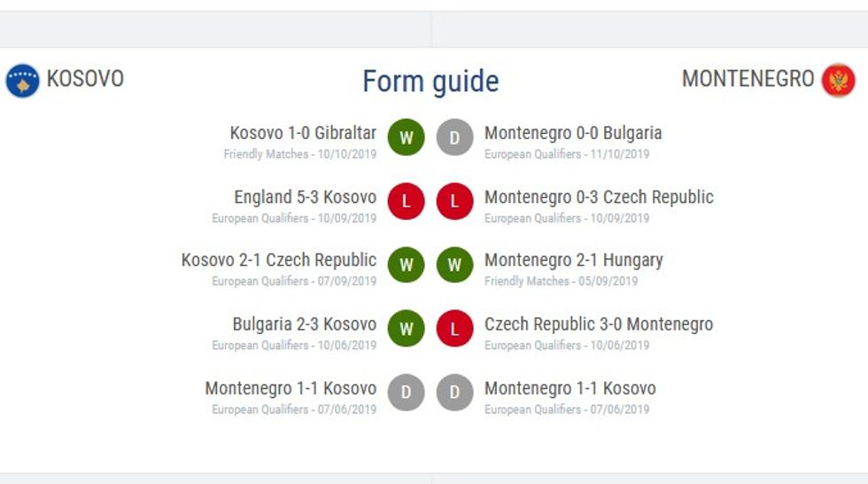Open the Montenegro 2-1 Hungary match result
The image size is (868, 484).
pos(573,261)
